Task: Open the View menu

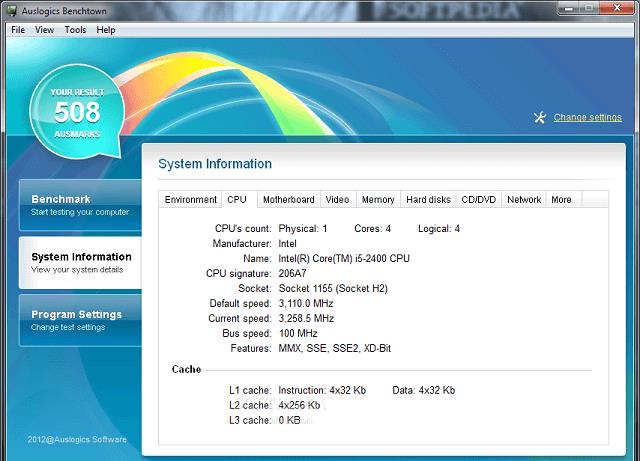Action: [x=45, y=30]
